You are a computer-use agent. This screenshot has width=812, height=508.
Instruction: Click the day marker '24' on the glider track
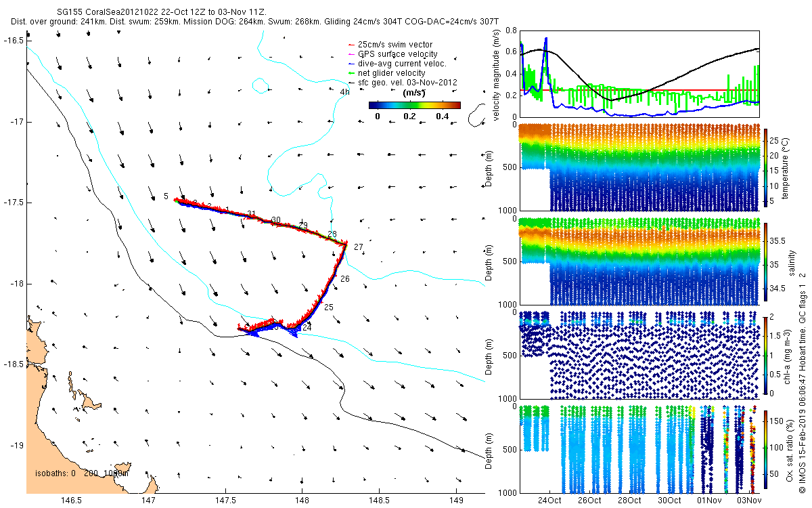[x=307, y=328]
